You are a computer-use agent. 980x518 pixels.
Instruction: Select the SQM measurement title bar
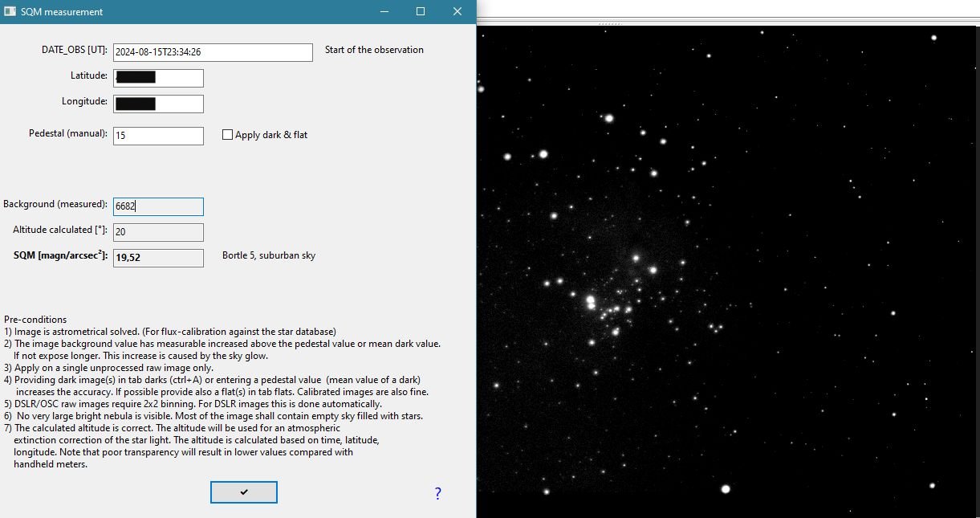coord(193,12)
